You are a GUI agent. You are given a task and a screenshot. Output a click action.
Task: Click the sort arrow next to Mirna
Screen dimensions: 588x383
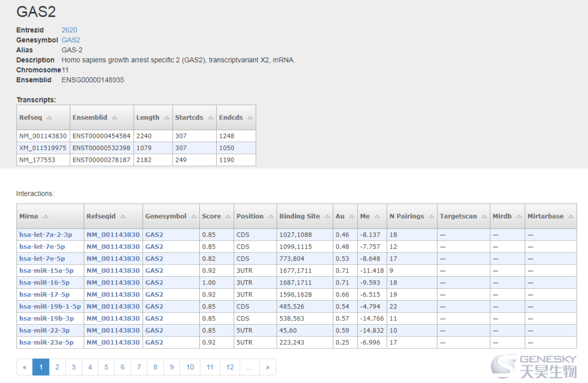[x=46, y=216]
